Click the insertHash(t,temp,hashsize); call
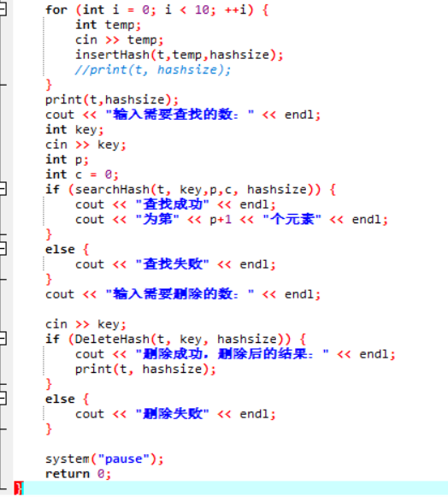This screenshot has width=448, height=497. pyautogui.click(x=179, y=55)
